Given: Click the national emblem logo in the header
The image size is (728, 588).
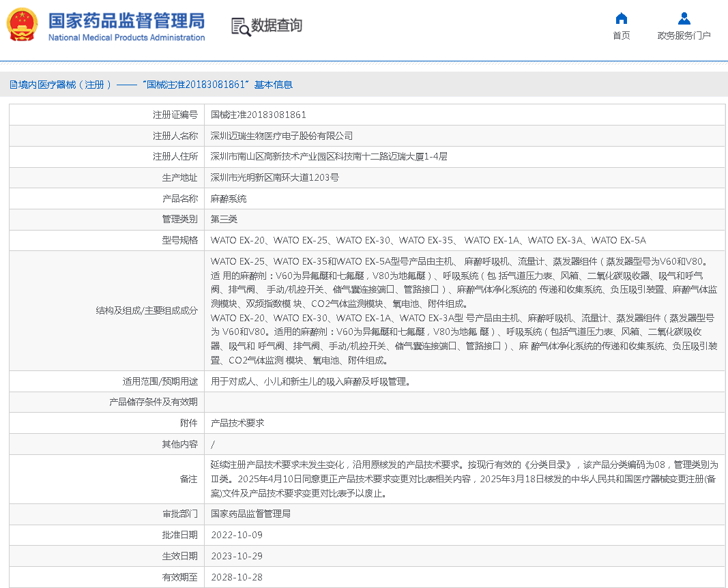Looking at the screenshot, I should (x=23, y=25).
